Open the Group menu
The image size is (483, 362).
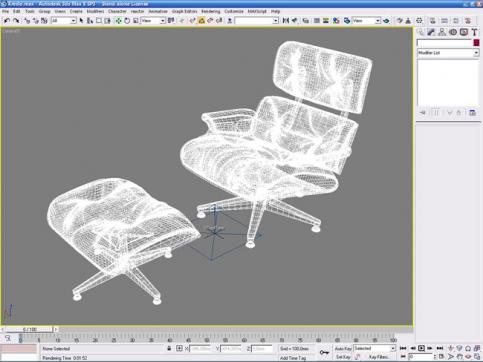pyautogui.click(x=45, y=11)
